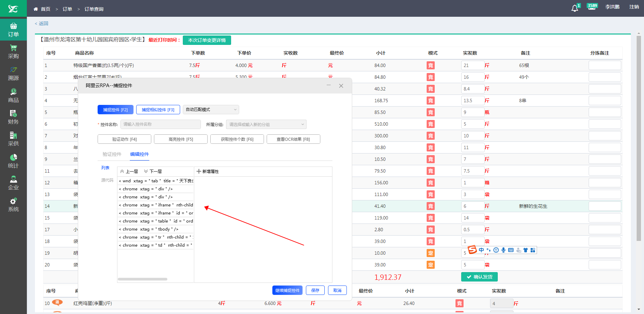Click the IME microphone voice input icon
Image resolution: width=644 pixels, height=314 pixels.
(503, 250)
